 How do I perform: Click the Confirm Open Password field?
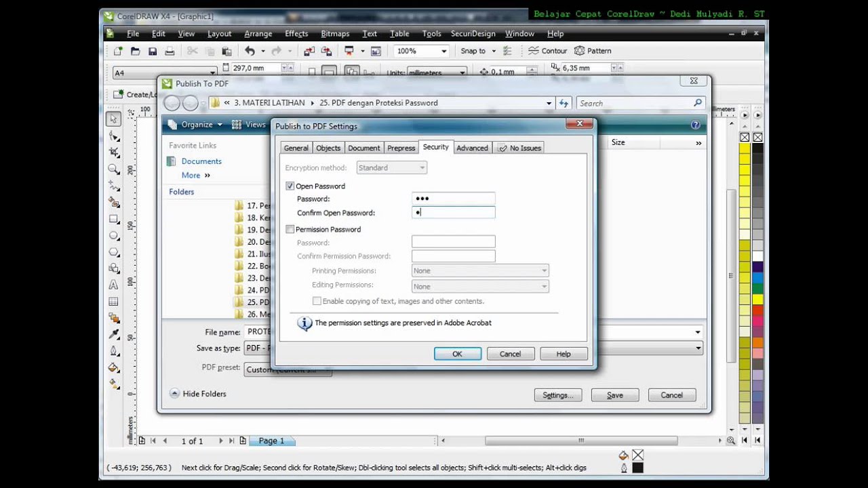[x=453, y=212]
